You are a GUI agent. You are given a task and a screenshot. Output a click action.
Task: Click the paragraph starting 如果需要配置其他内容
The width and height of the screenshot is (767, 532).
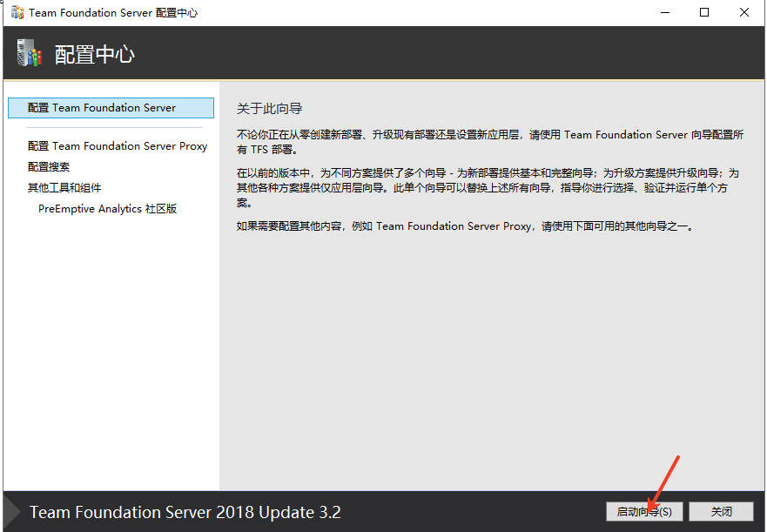(x=465, y=226)
